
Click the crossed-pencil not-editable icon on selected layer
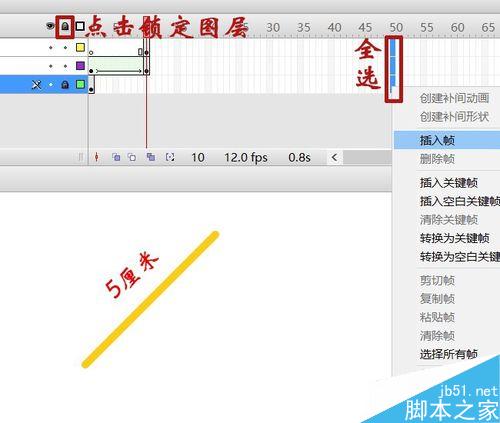[x=37, y=85]
